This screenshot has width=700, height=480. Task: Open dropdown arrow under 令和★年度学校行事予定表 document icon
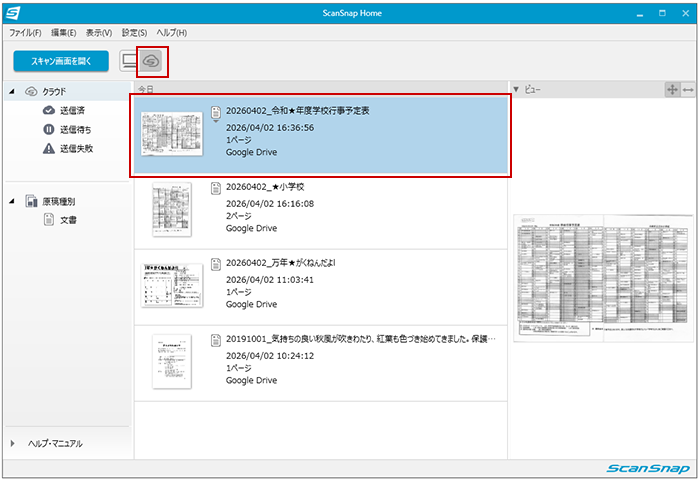pyautogui.click(x=216, y=121)
